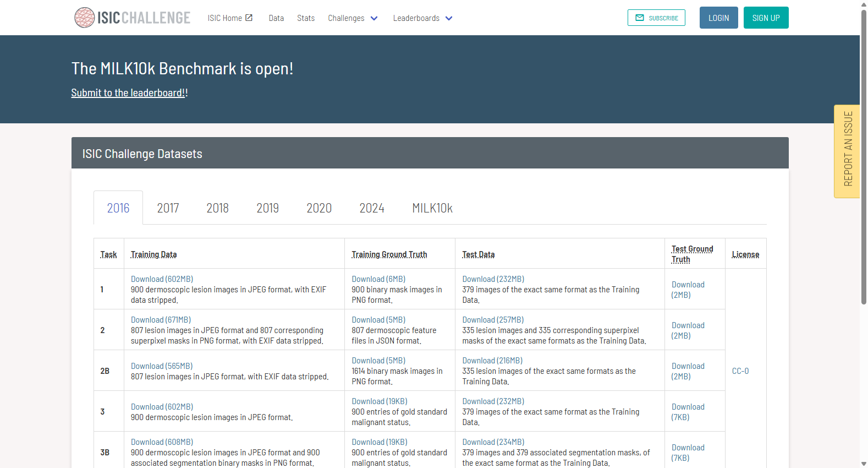Download Task 3B training ground truth (19KB)
The width and height of the screenshot is (868, 468).
(380, 442)
